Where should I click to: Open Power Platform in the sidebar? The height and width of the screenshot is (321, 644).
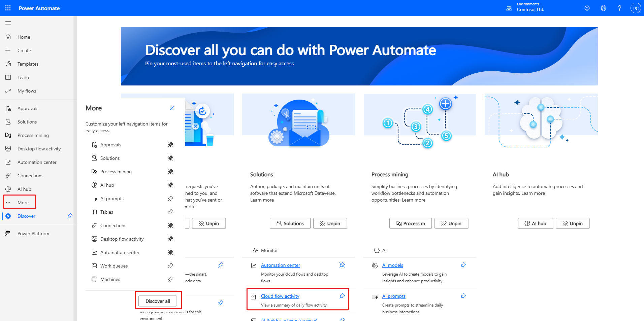33,234
